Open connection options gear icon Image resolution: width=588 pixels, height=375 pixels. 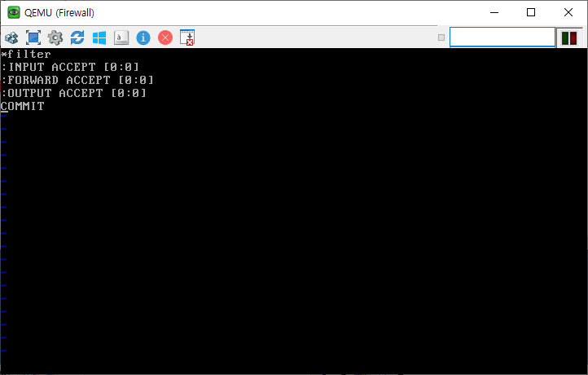[x=55, y=37]
